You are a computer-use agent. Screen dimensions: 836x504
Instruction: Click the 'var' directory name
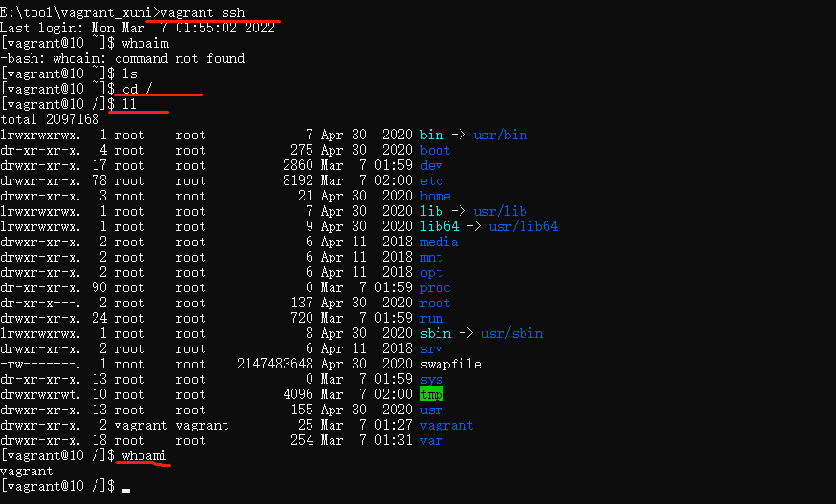pos(431,441)
